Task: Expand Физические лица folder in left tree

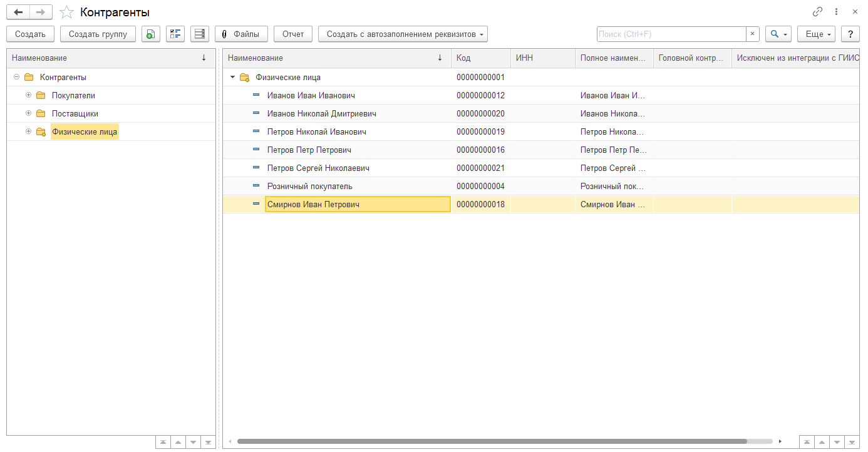Action: pyautogui.click(x=28, y=131)
